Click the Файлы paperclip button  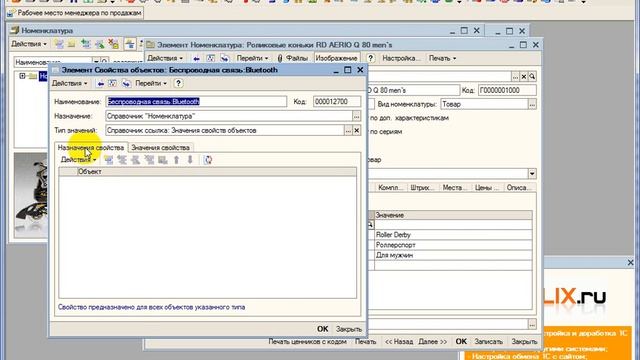(292, 58)
